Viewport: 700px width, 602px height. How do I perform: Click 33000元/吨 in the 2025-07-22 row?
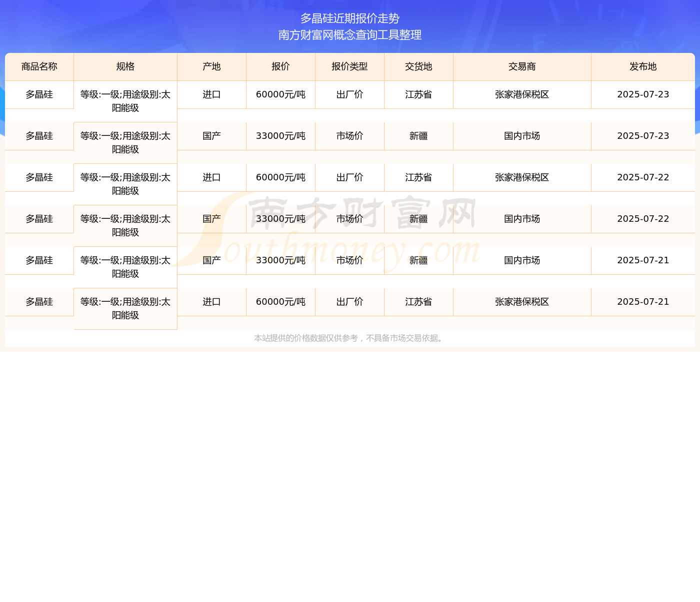pos(280,219)
